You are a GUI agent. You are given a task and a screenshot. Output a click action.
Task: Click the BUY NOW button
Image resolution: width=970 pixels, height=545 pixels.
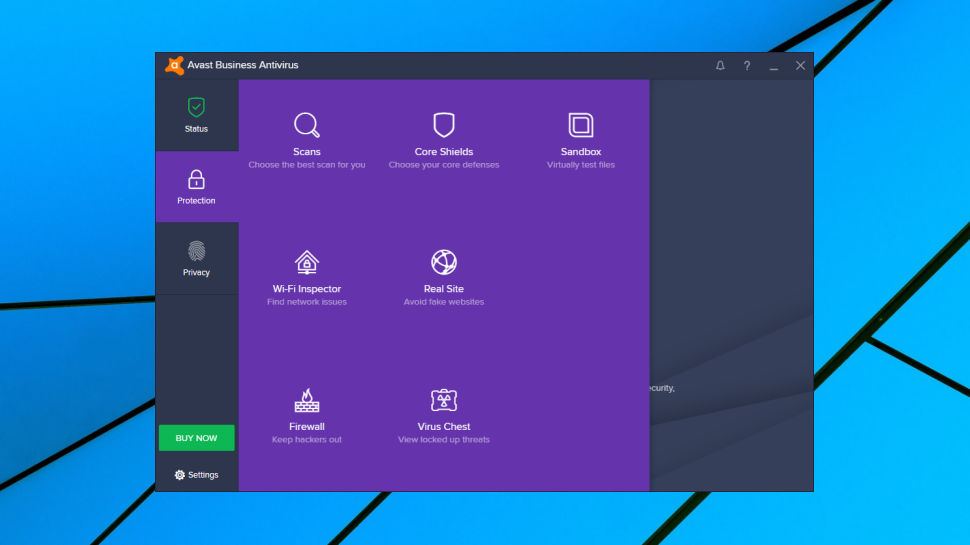click(x=197, y=438)
